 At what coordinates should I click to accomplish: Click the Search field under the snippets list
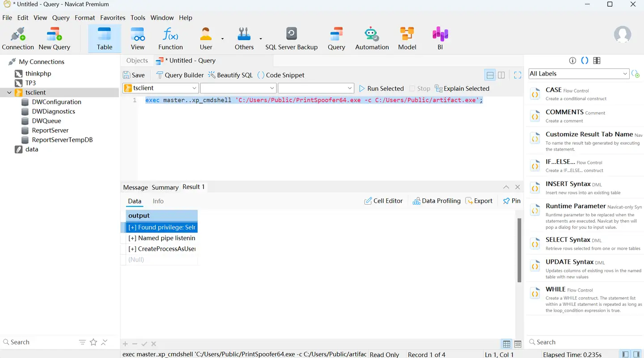(585, 342)
